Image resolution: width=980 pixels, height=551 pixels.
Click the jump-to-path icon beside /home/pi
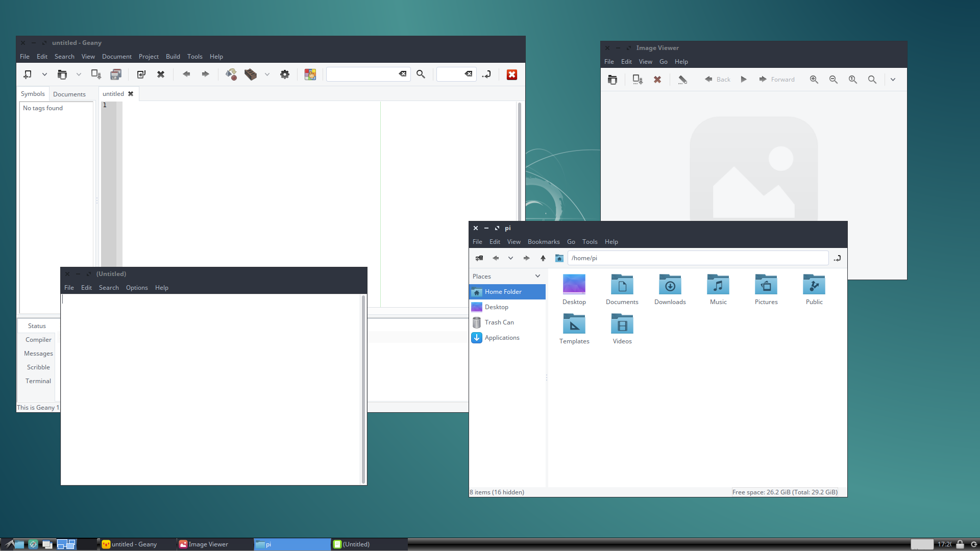[x=837, y=258]
